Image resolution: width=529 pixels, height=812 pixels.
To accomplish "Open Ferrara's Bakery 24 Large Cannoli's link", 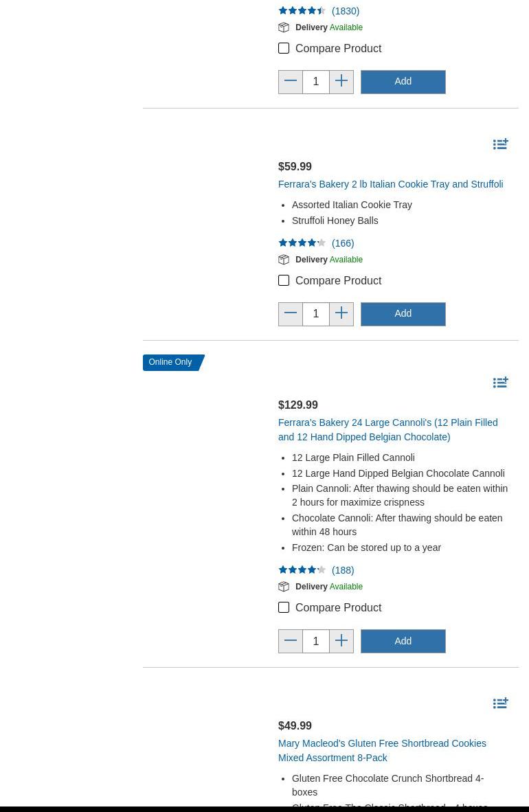I will point(387,429).
